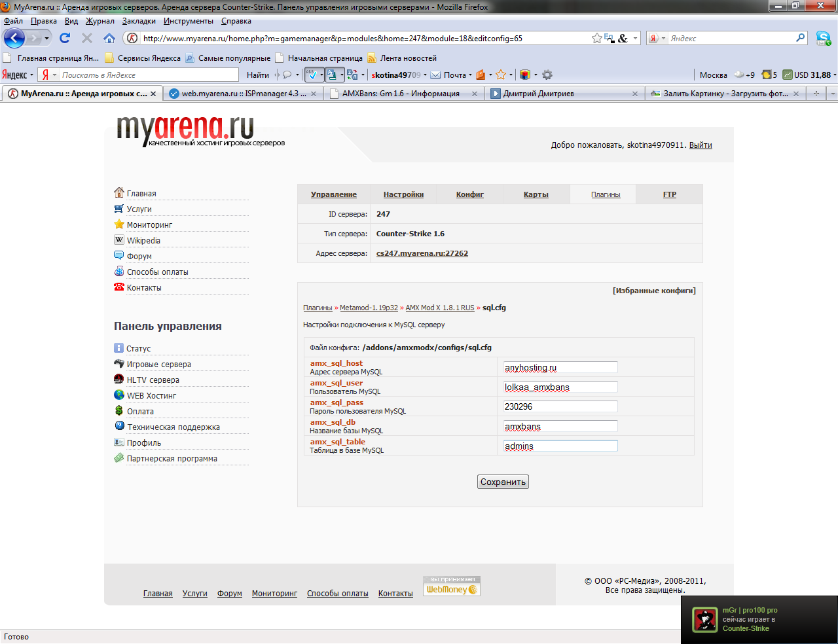The image size is (838, 644).
Task: Click the HLTV сервера icon
Action: tap(118, 379)
